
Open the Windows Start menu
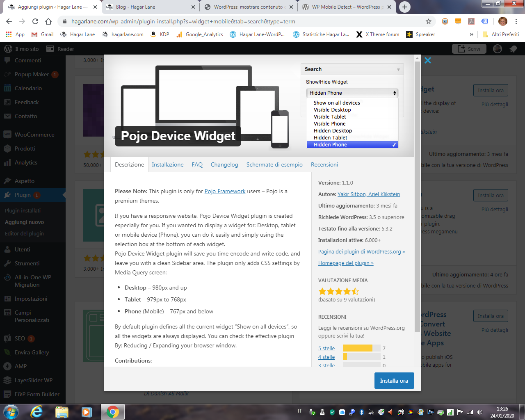(x=11, y=411)
